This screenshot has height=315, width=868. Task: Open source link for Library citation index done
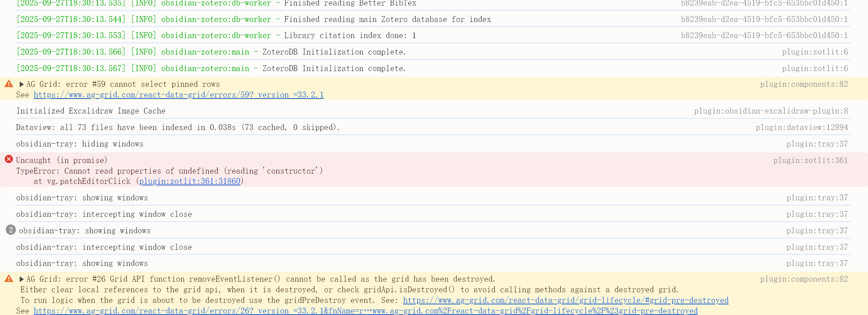coord(764,36)
